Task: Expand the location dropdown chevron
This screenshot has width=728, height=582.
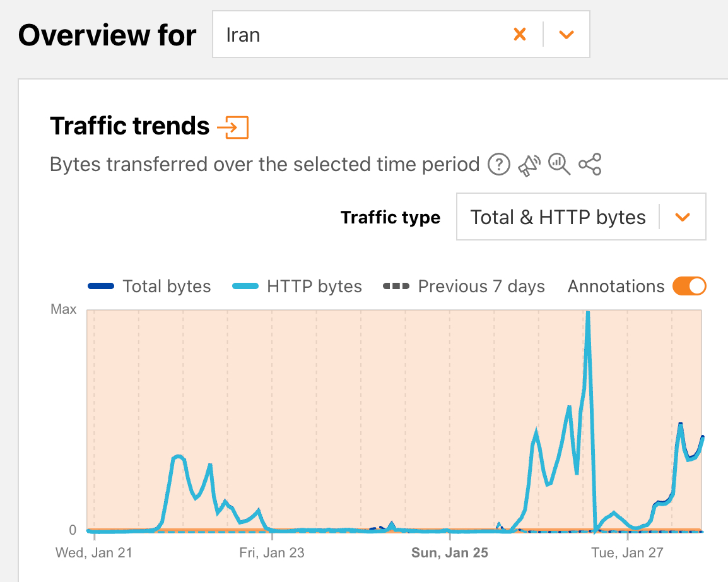Action: pos(567,35)
